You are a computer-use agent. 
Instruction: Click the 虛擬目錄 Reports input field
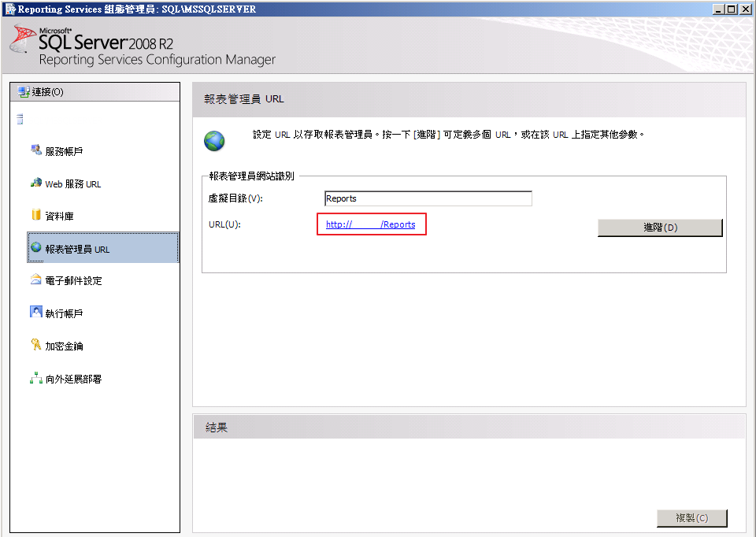pos(428,198)
